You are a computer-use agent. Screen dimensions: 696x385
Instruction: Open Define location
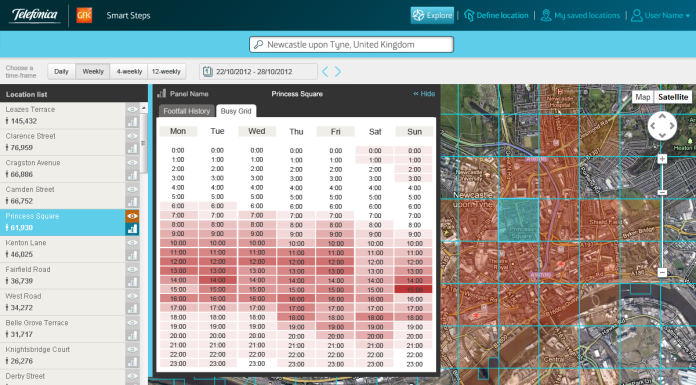(x=496, y=15)
